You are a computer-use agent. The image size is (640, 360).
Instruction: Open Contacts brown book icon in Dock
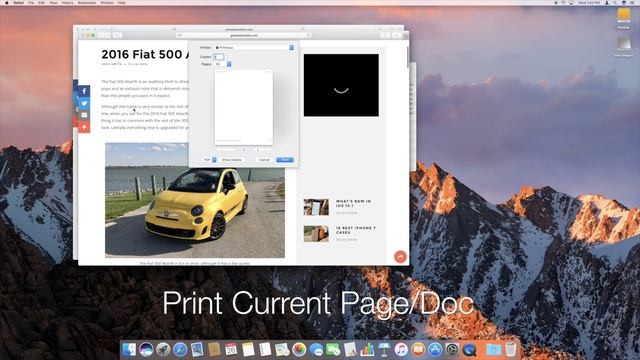pos(214,350)
